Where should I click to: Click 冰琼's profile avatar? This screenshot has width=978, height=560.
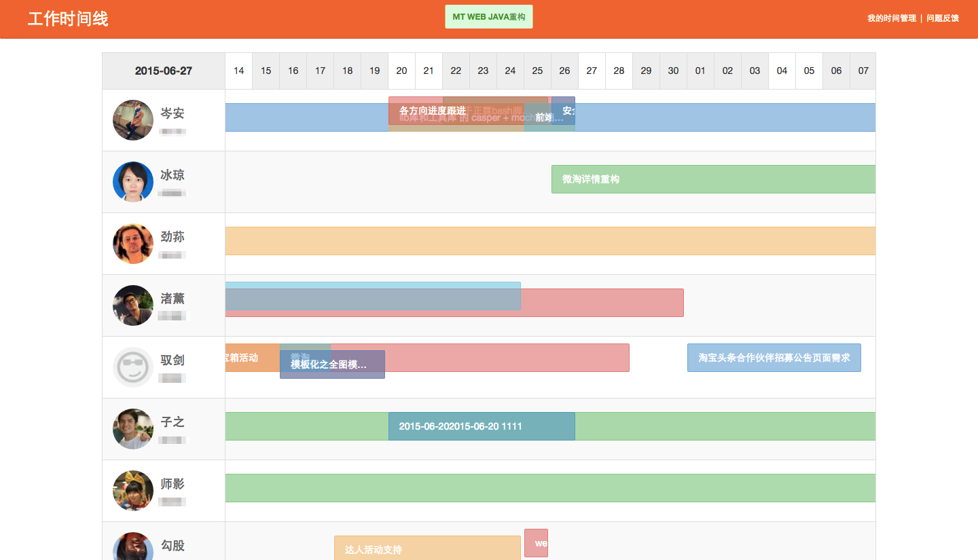(133, 182)
